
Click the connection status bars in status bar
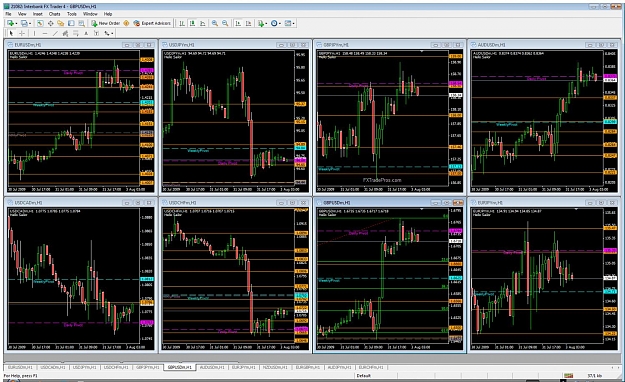pos(568,376)
